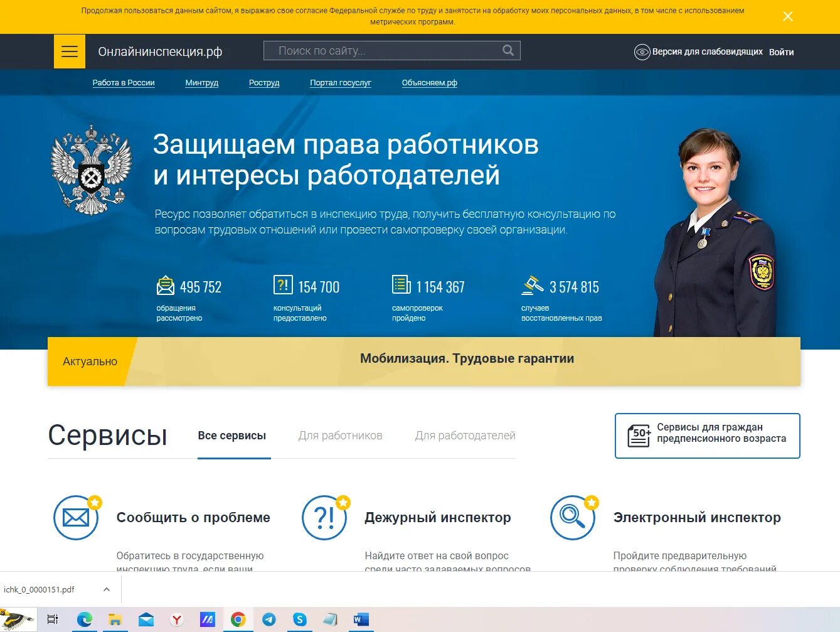Open the Работа в России link
Screen dimensions: 840x632
tap(124, 83)
